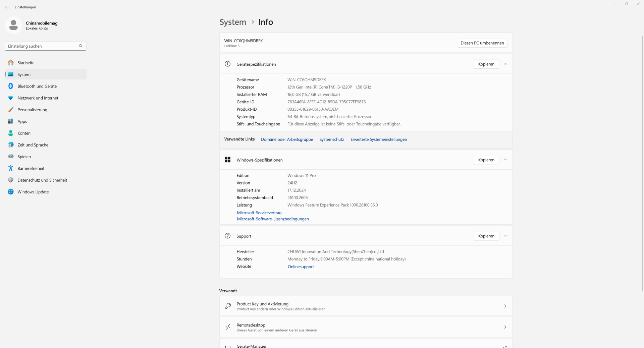Open the Geräte-Manager external link icon
Viewport: 644px width, 348px height.
point(505,347)
